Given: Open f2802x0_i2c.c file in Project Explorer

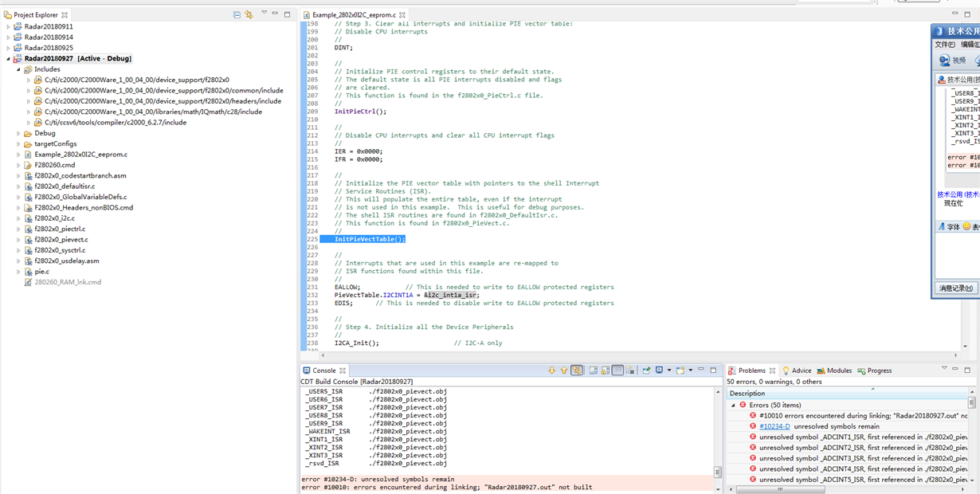Looking at the screenshot, I should [55, 218].
